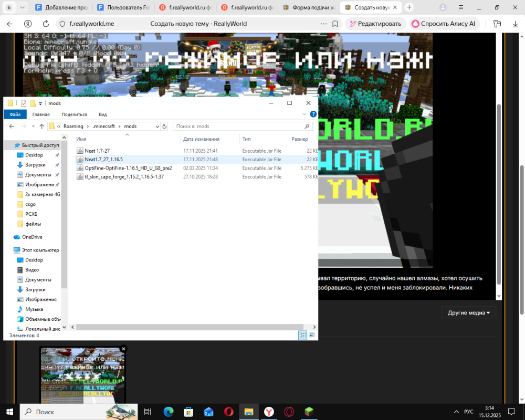Click Редактировать button in browser toolbar

pos(375,24)
